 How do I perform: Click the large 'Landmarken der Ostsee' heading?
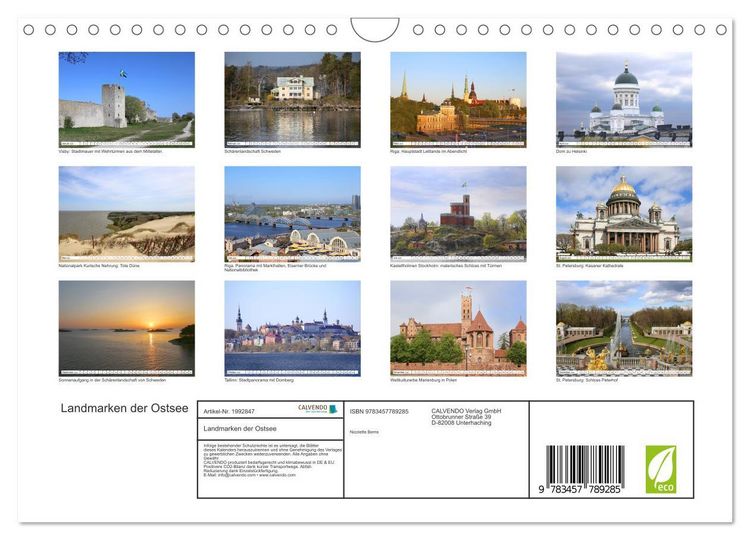tap(124, 408)
